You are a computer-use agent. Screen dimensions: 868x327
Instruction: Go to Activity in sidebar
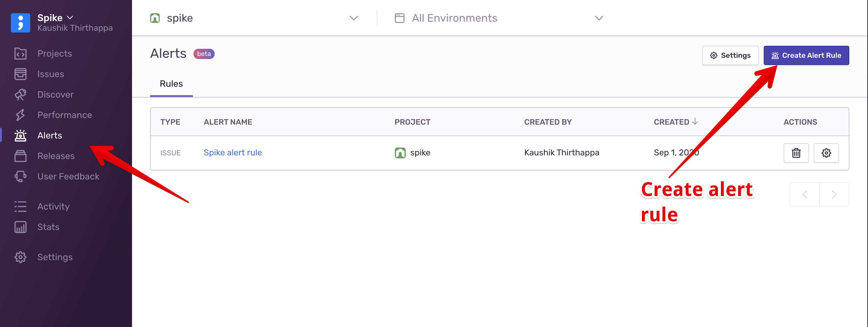[53, 207]
